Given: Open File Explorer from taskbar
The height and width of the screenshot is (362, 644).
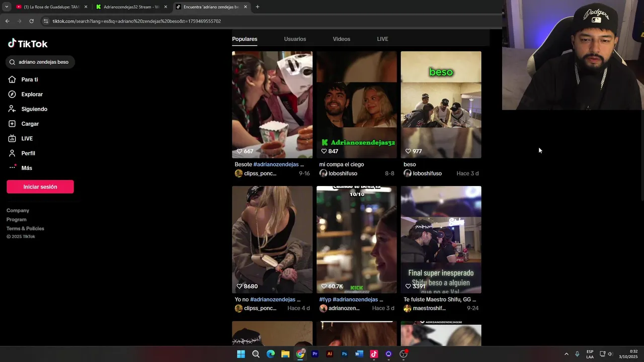Looking at the screenshot, I should (x=285, y=354).
